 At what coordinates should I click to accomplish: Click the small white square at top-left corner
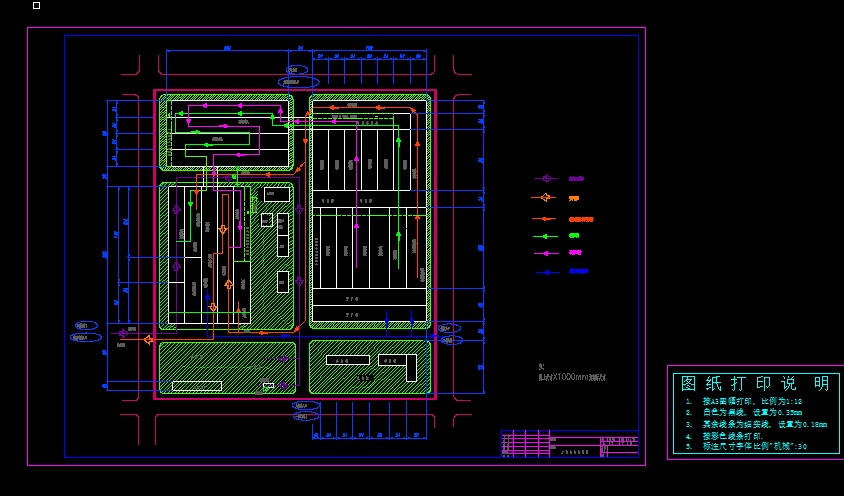[x=37, y=5]
